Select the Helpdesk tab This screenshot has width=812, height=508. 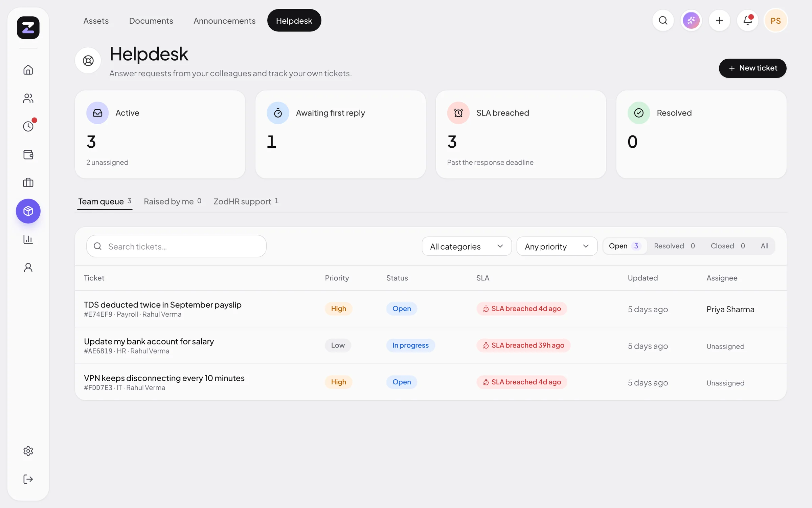coord(294,21)
